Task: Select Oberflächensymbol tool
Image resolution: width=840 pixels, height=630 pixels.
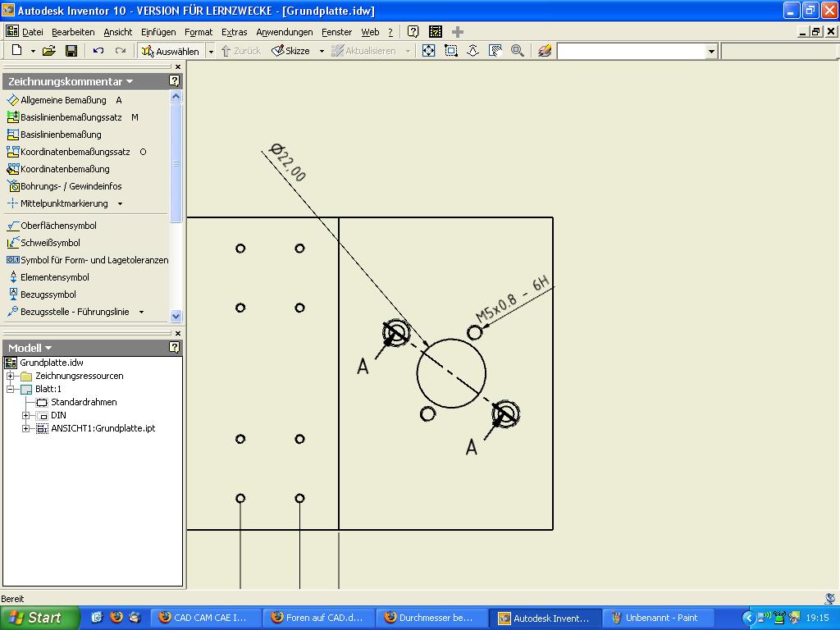Action: coord(52,226)
